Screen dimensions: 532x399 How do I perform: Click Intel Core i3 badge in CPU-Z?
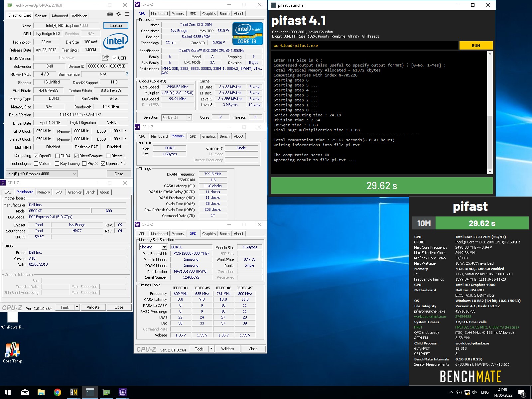(x=248, y=34)
